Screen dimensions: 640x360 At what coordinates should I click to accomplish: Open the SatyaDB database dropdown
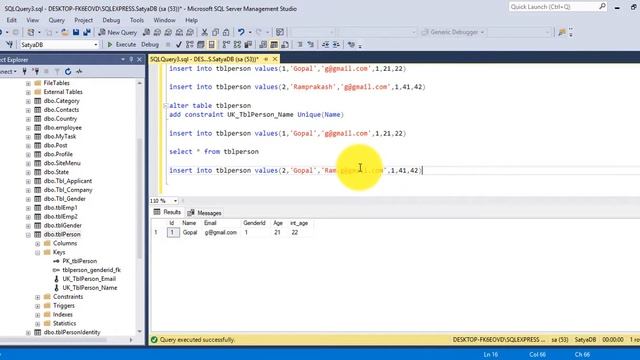click(96, 44)
